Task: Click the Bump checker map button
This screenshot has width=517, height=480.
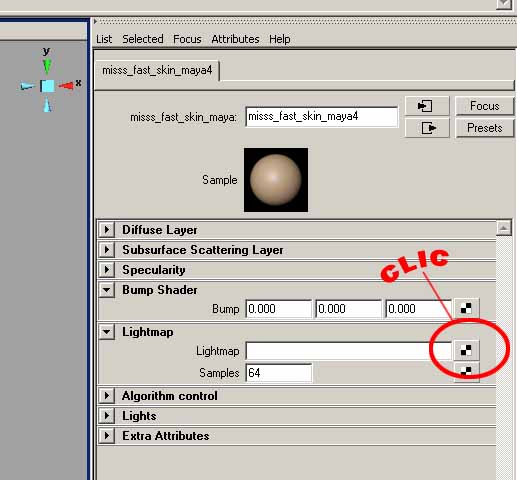Action: [x=466, y=308]
